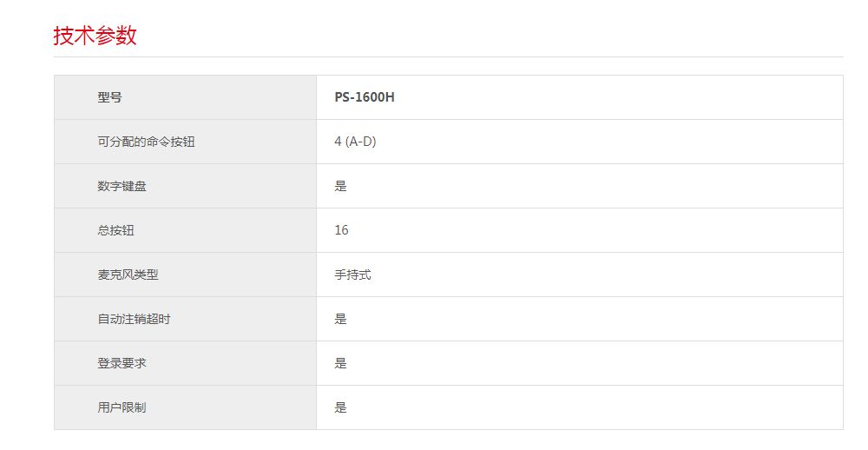Click the 是 value for 用户限制
The width and height of the screenshot is (868, 450).
coord(340,407)
